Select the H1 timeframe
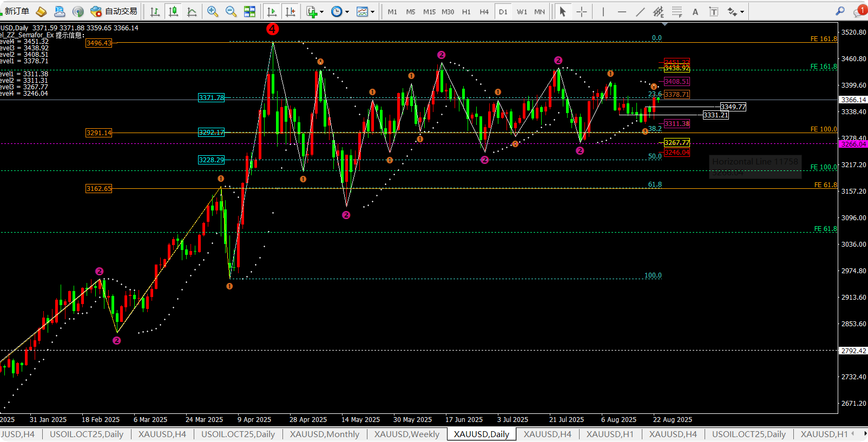 coord(466,11)
